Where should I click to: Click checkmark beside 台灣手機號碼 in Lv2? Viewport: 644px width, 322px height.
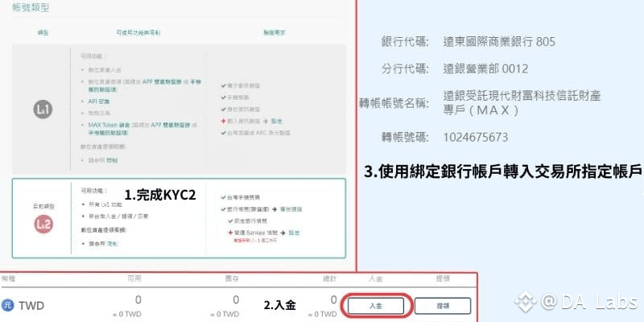223,197
